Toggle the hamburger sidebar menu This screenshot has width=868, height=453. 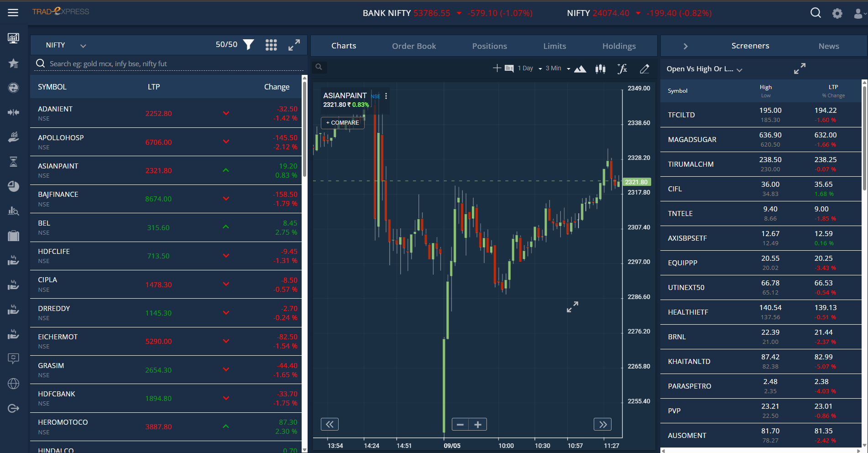pos(13,13)
